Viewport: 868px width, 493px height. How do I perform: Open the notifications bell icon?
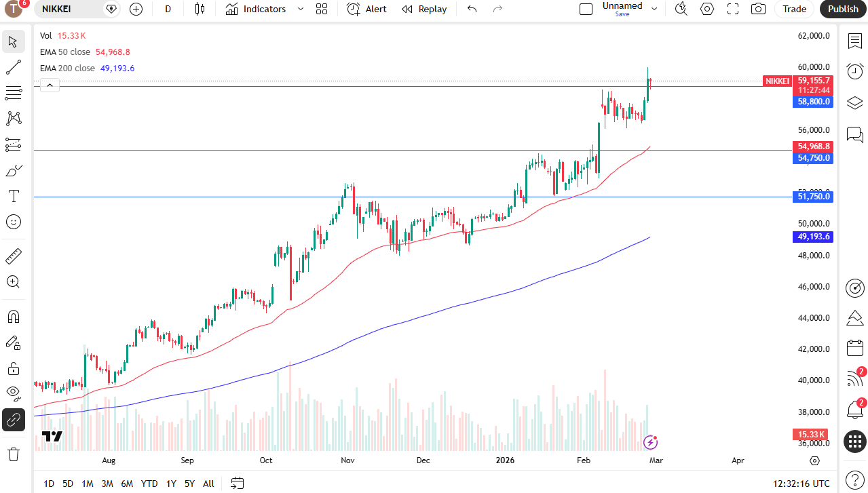(854, 410)
